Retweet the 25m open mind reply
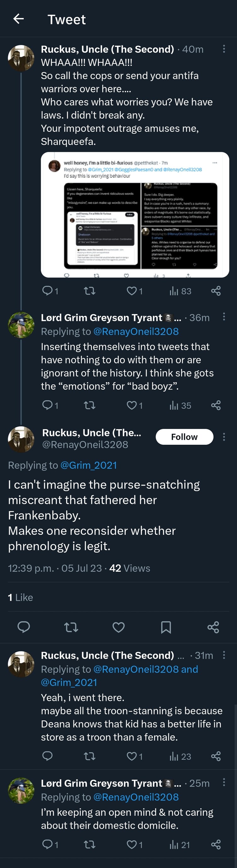This screenshot has height=868, width=237. (89, 844)
